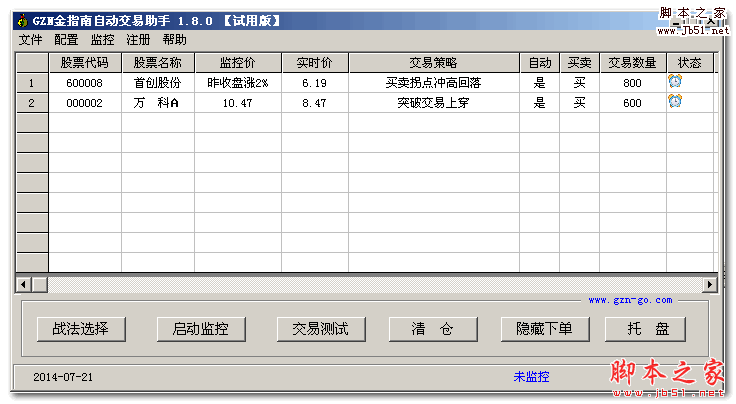Select the 买卖拐点冲高回落 strategy cell
Screen dimensions: 736x404
pyautogui.click(x=434, y=83)
